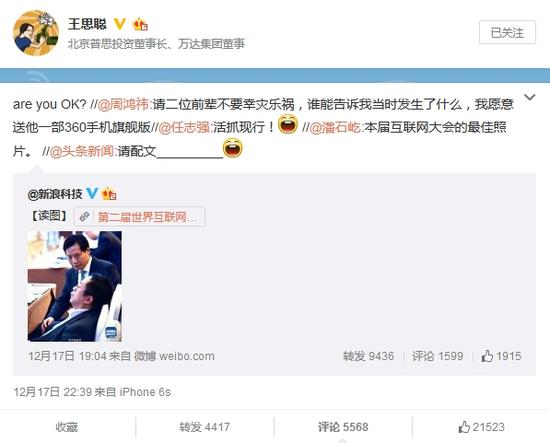Open the 评论 5568 comments tab

pyautogui.click(x=343, y=427)
